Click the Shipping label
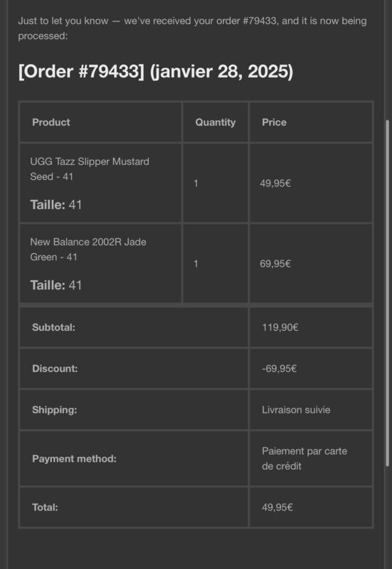The image size is (392, 569). point(55,410)
